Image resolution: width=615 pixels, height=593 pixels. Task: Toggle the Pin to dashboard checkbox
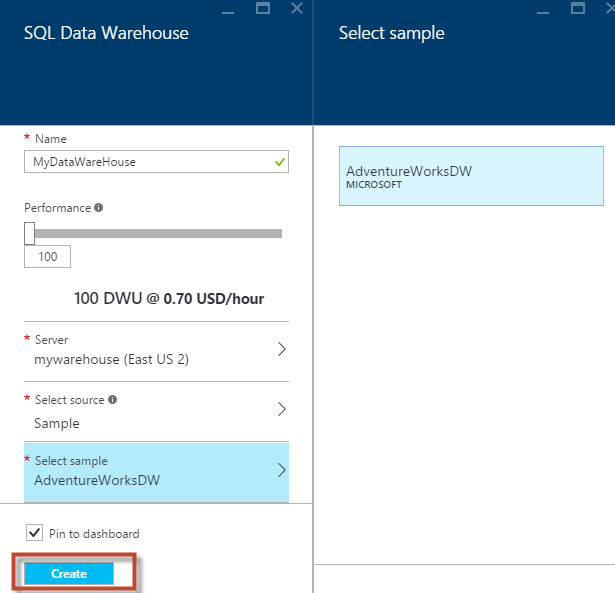coord(34,533)
